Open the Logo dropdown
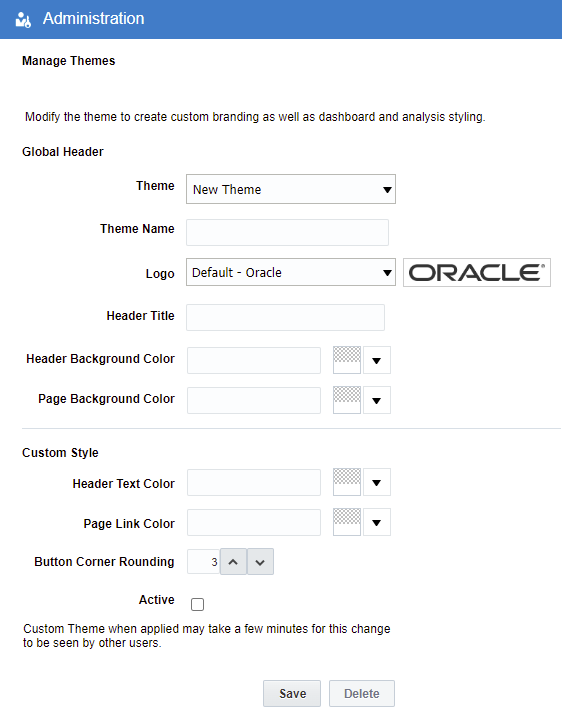Screen dimensions: 562x721 291,272
